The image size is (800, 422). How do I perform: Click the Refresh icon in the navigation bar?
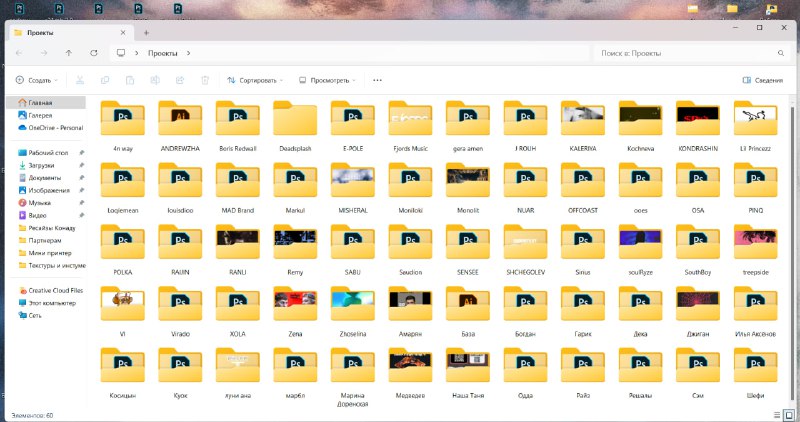click(x=93, y=53)
